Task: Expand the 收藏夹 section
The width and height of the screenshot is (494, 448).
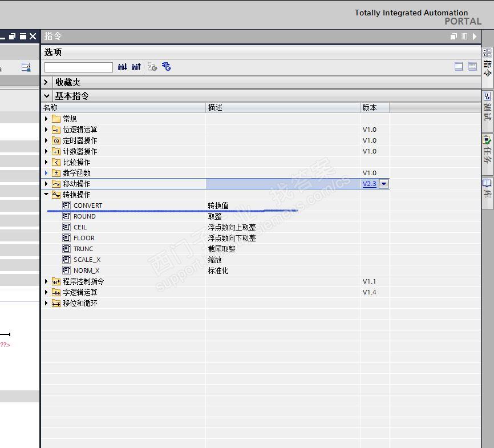Action: (x=46, y=82)
